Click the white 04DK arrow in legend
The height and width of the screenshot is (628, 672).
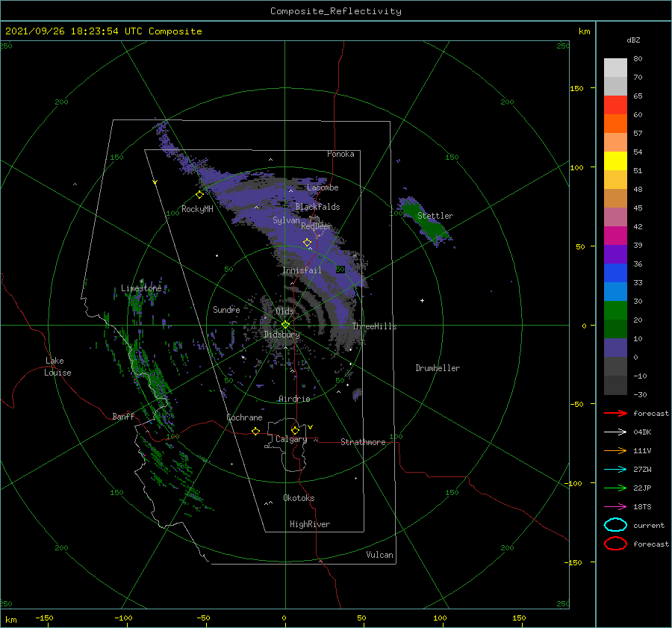(x=615, y=432)
